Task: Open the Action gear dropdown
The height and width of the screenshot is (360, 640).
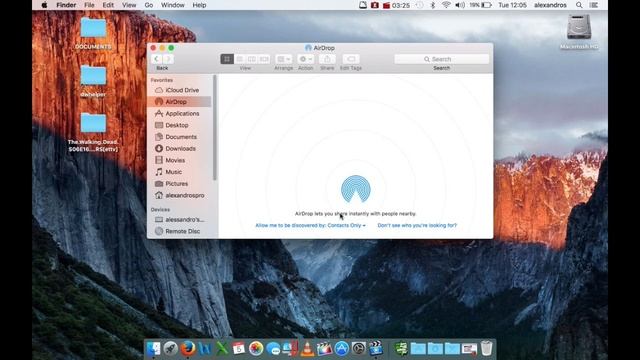Action: point(305,59)
